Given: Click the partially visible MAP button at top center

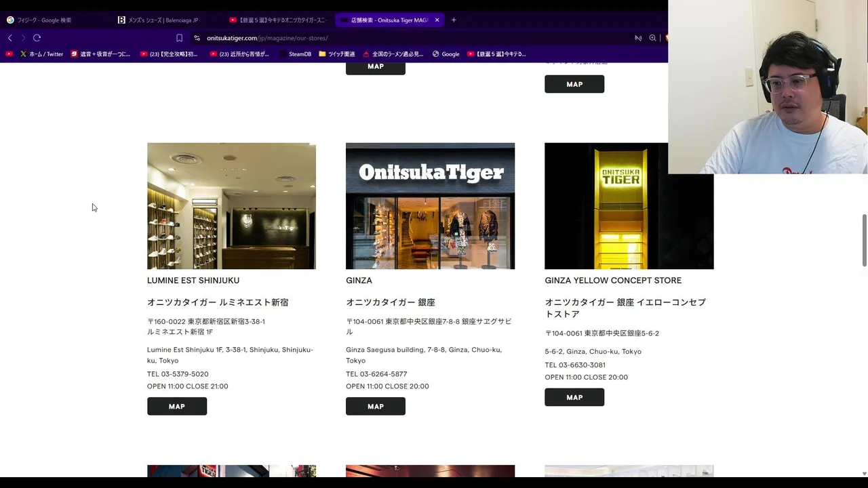Looking at the screenshot, I should [x=376, y=68].
